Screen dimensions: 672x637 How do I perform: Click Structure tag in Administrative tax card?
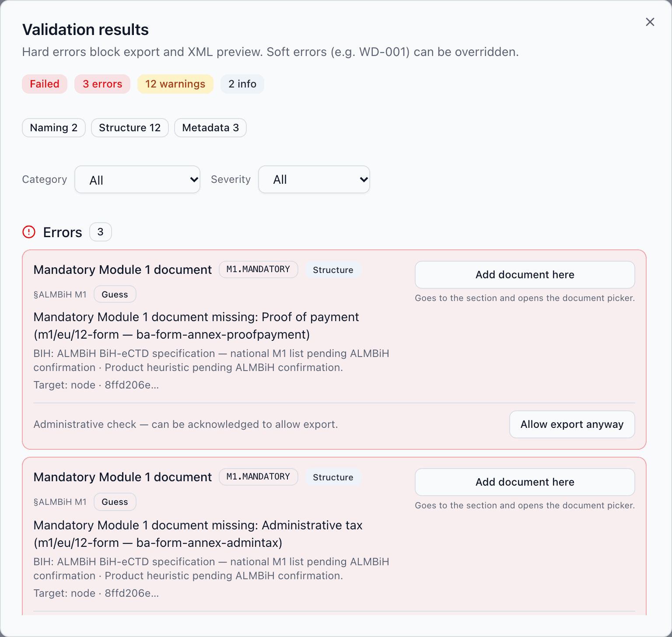[x=333, y=477]
